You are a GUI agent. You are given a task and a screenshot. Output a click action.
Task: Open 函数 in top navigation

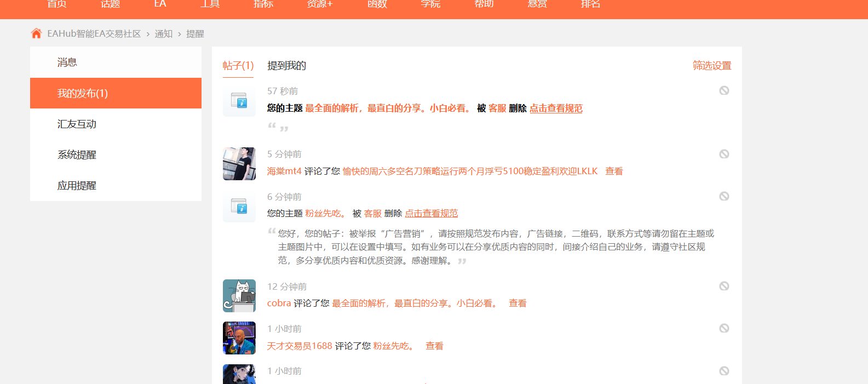tap(377, 4)
